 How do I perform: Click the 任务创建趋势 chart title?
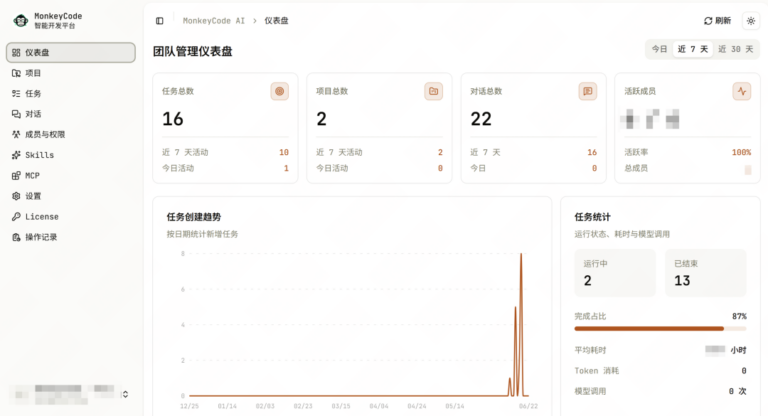[x=194, y=217]
